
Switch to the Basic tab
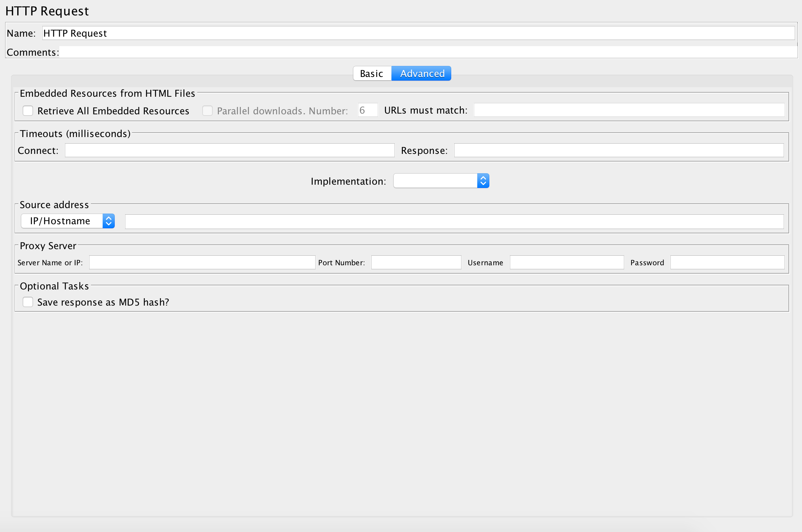coord(372,74)
